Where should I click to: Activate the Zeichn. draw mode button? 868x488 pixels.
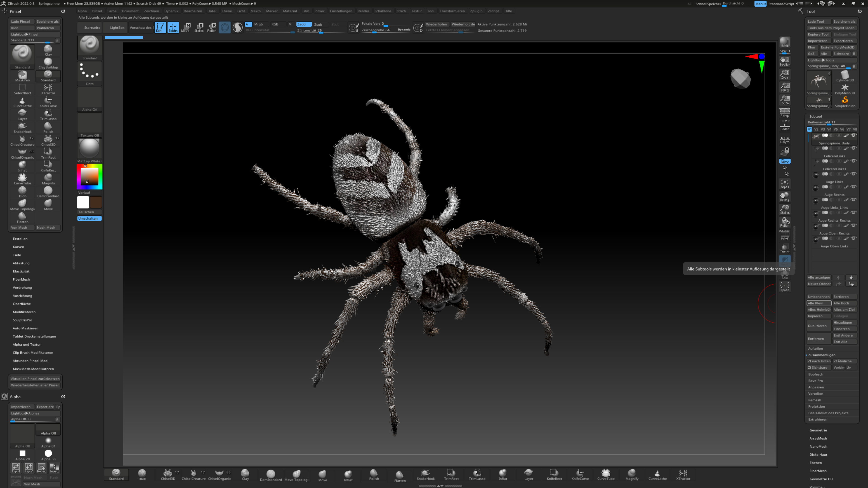[173, 27]
